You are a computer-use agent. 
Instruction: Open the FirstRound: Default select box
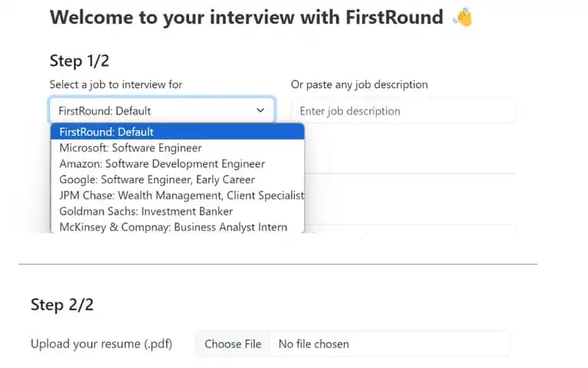162,110
